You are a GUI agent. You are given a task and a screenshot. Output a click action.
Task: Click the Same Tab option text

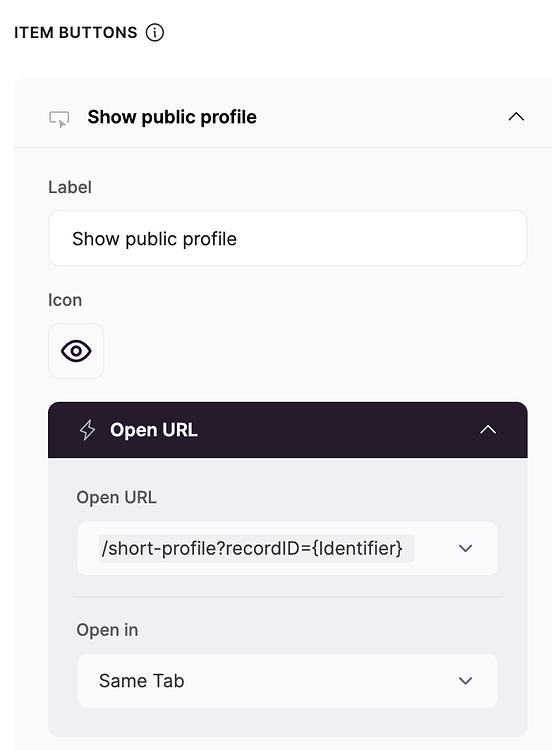[142, 681]
